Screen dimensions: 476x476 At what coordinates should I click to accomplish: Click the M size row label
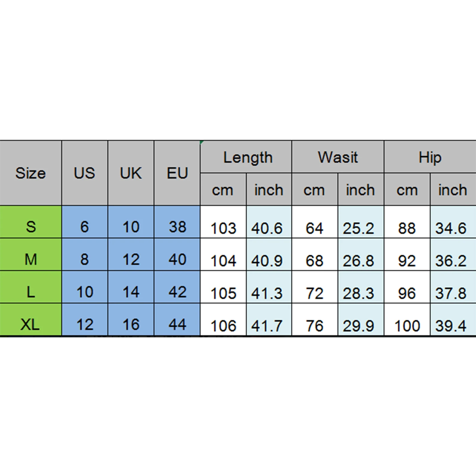31,254
